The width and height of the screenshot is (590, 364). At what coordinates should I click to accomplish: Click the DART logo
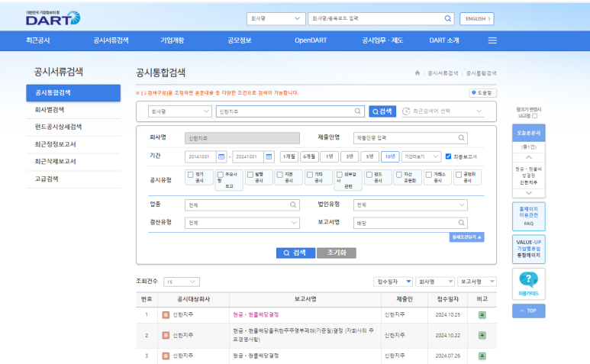pyautogui.click(x=53, y=18)
